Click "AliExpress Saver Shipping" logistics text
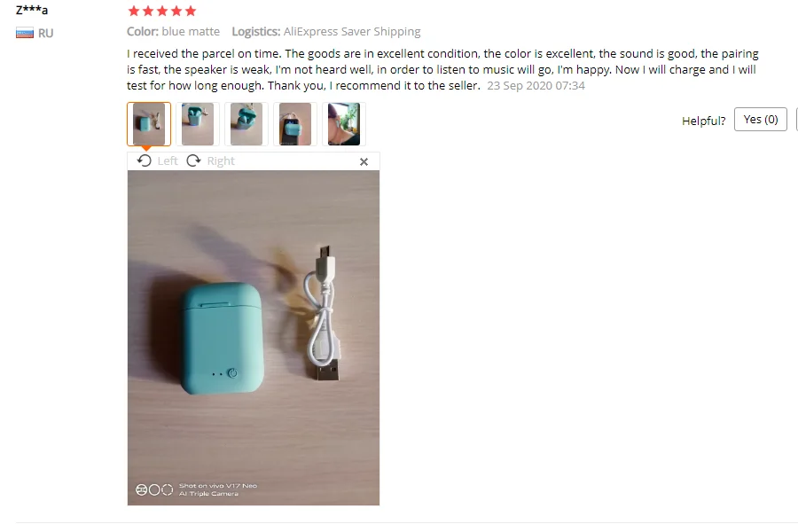798x532 pixels. (x=352, y=32)
